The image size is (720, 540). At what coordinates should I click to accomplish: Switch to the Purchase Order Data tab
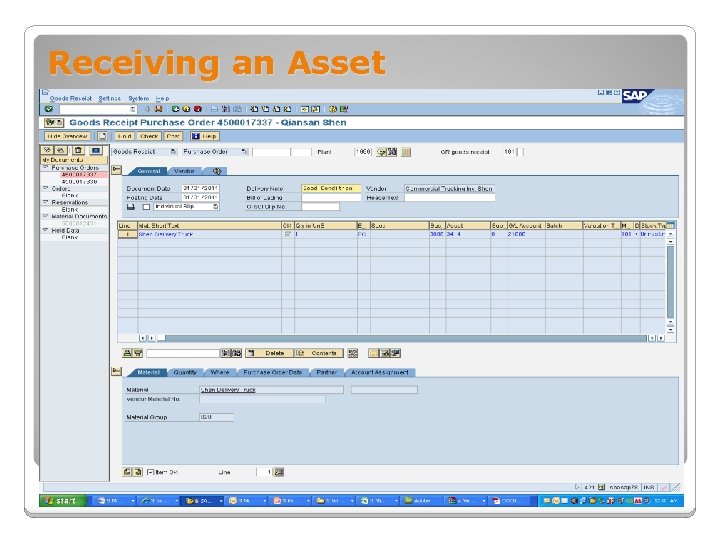tap(273, 372)
